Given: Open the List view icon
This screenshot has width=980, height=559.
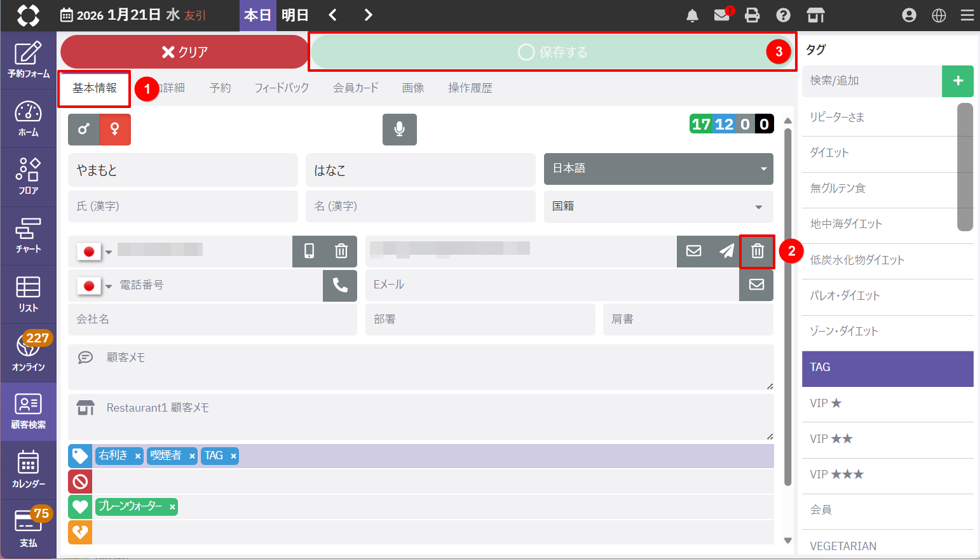Looking at the screenshot, I should click(28, 294).
